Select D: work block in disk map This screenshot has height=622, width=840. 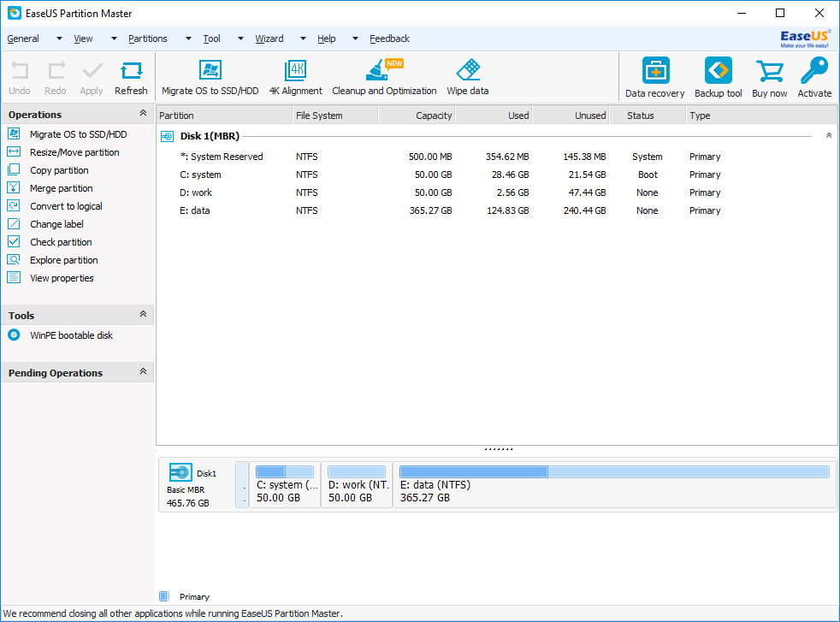pos(357,485)
